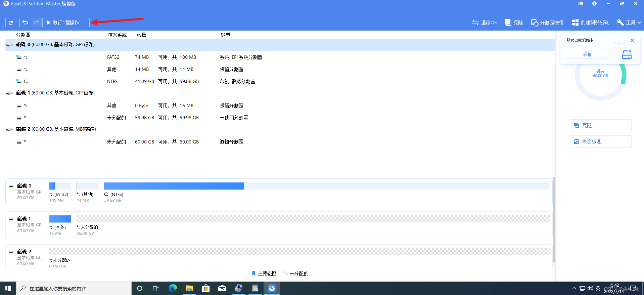Image resolution: width=644 pixels, height=295 pixels.
Task: Open the 克隆 clone tool in top toolbar
Action: click(x=514, y=23)
